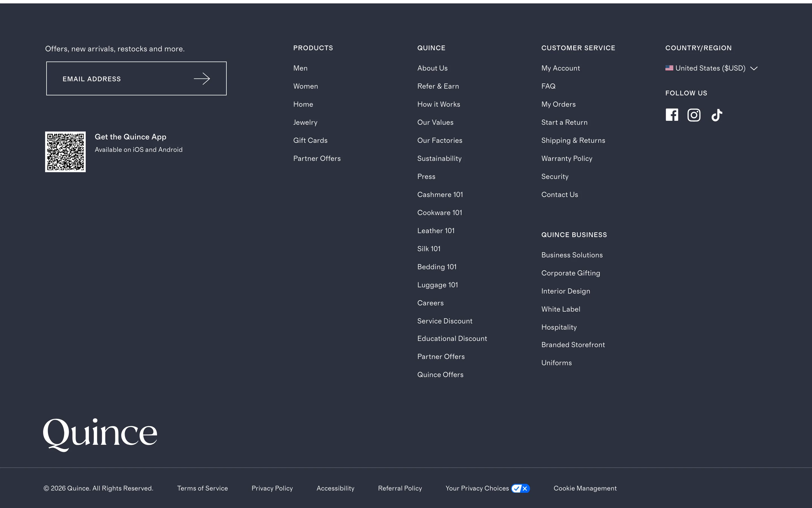Open the Women products link
This screenshot has height=508, width=812.
pyautogui.click(x=306, y=86)
